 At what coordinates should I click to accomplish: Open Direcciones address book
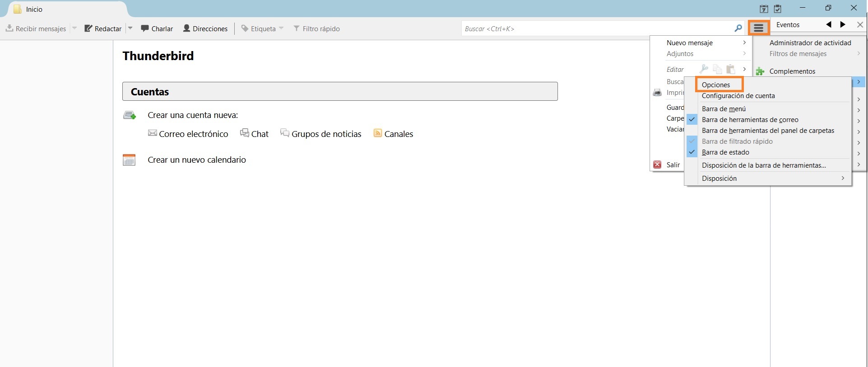[205, 28]
